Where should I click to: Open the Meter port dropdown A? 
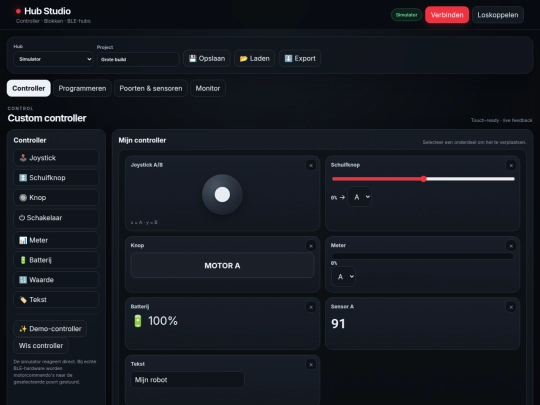point(343,277)
